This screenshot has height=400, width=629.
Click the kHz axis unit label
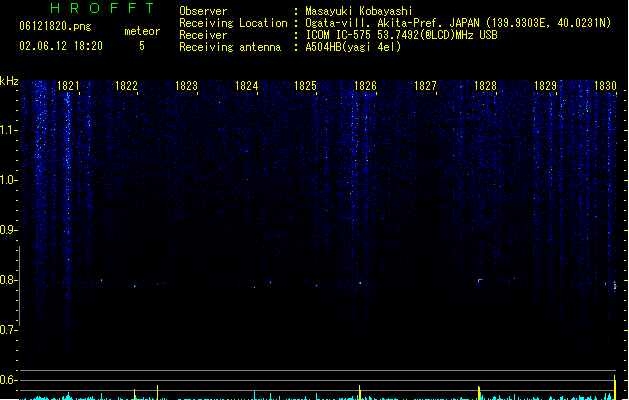[x=9, y=81]
